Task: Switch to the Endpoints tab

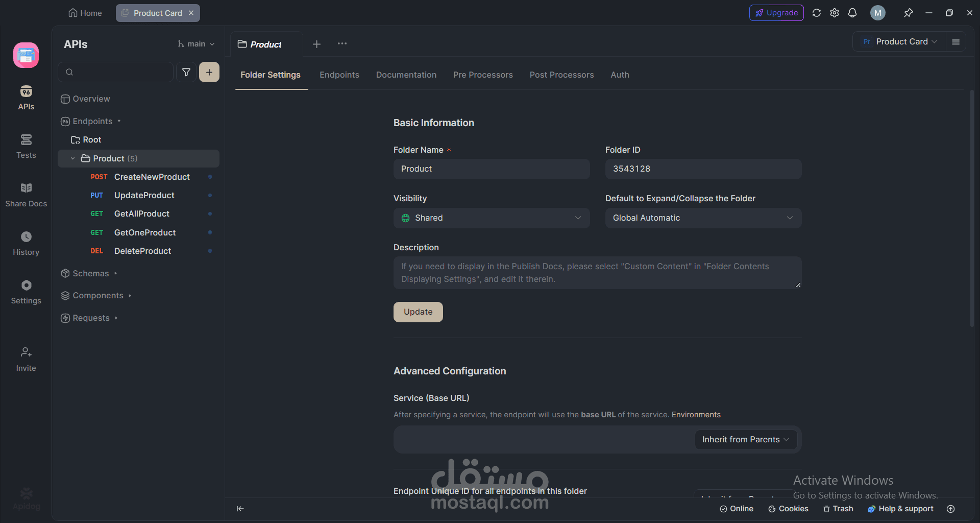Action: (x=339, y=75)
